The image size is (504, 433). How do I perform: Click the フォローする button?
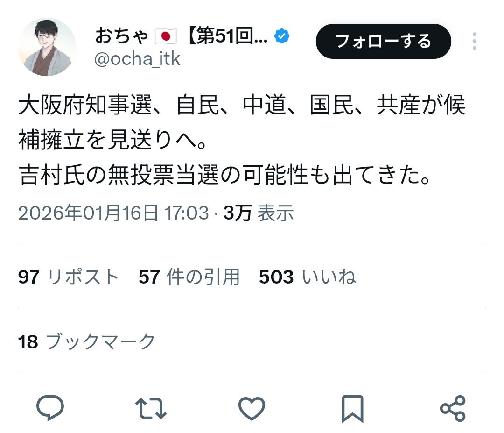point(384,41)
